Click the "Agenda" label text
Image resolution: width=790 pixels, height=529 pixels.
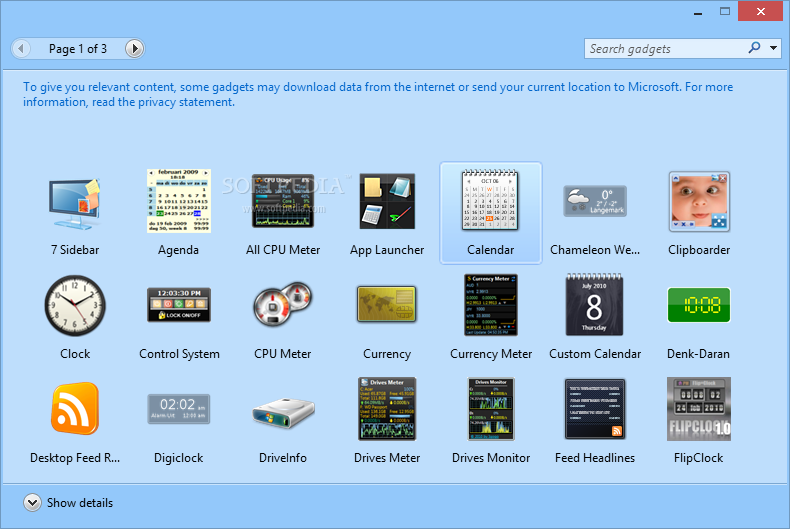(x=178, y=250)
